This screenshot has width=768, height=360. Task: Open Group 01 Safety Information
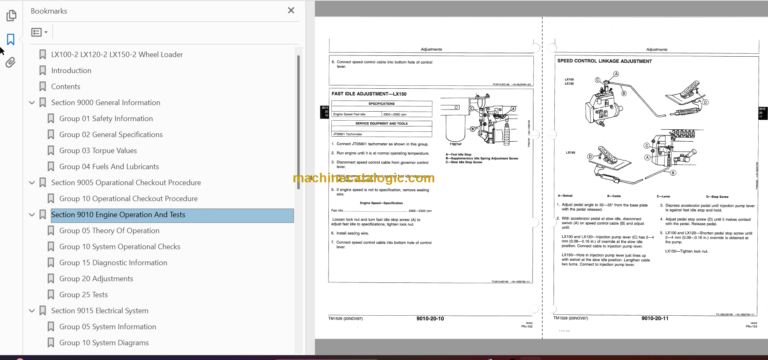[x=106, y=119]
